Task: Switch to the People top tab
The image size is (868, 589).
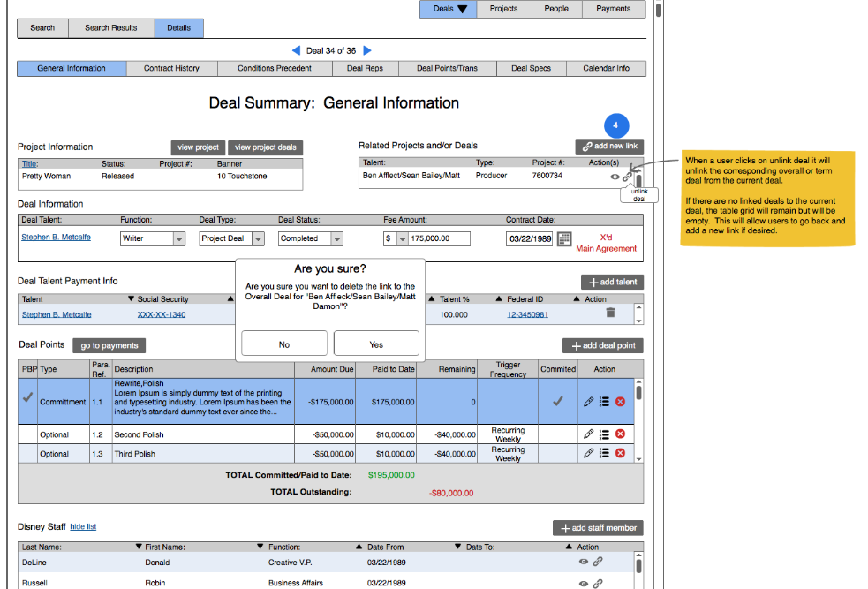Action: pyautogui.click(x=556, y=9)
